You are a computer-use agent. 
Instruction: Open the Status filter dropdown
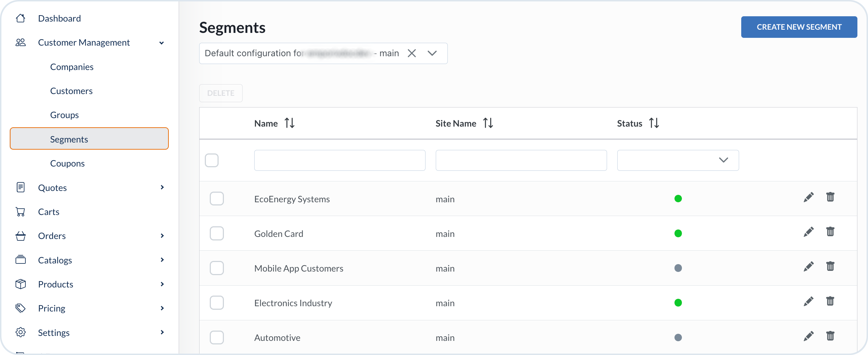(678, 160)
